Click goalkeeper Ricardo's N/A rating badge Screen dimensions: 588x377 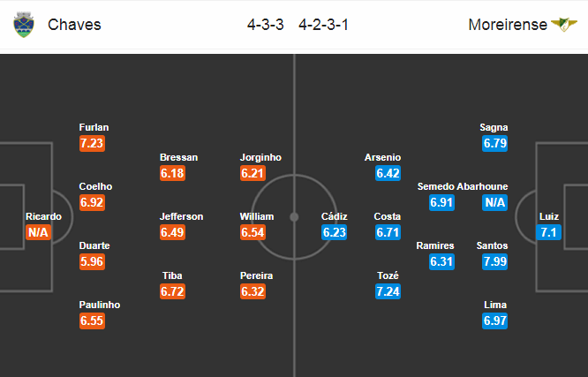[38, 232]
